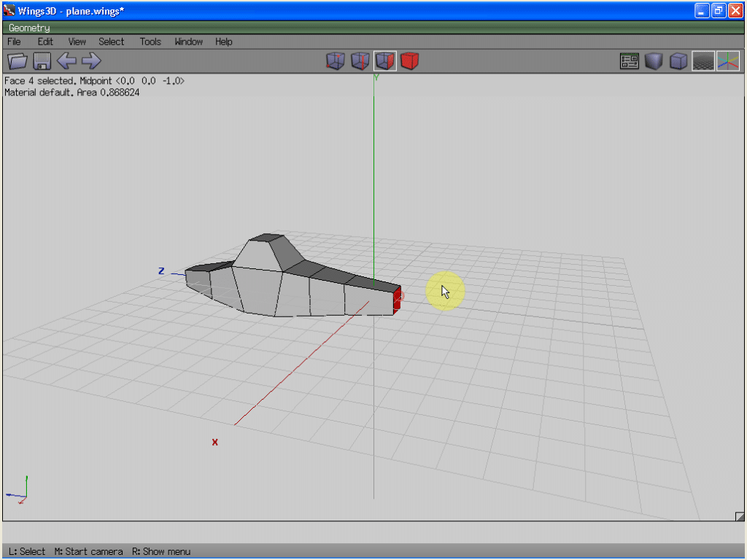Expand the Tools menu
The image size is (747, 560).
pos(150,42)
